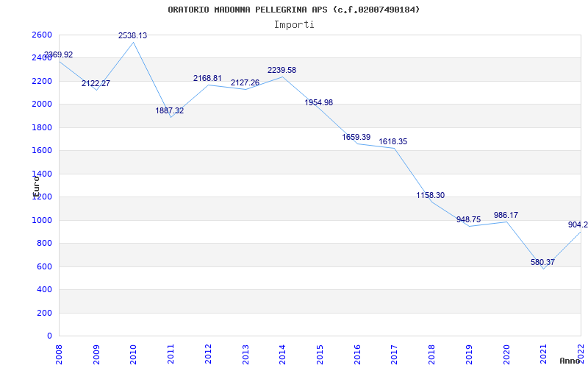
Task: Click the 800 y-axis tick label
Action: (x=46, y=244)
